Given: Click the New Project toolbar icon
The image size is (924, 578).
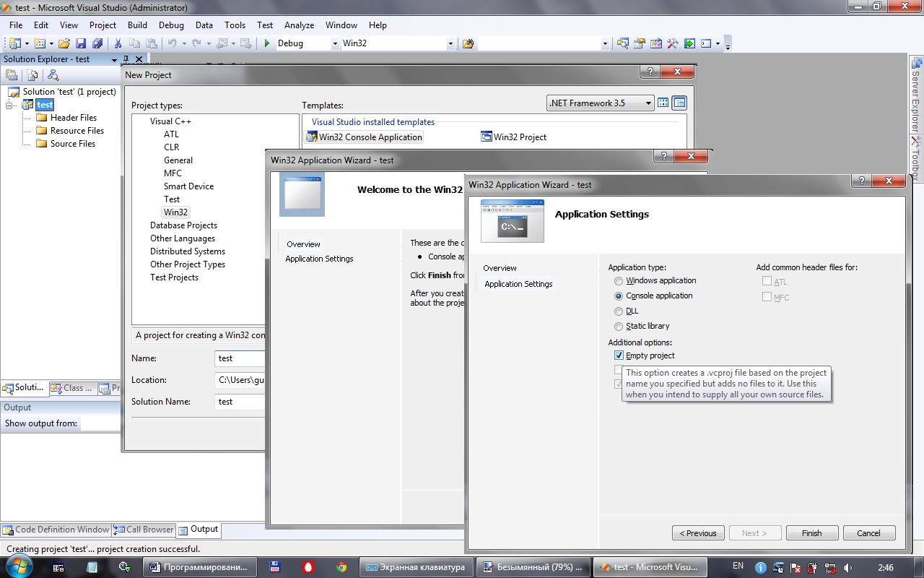Looking at the screenshot, I should [14, 43].
